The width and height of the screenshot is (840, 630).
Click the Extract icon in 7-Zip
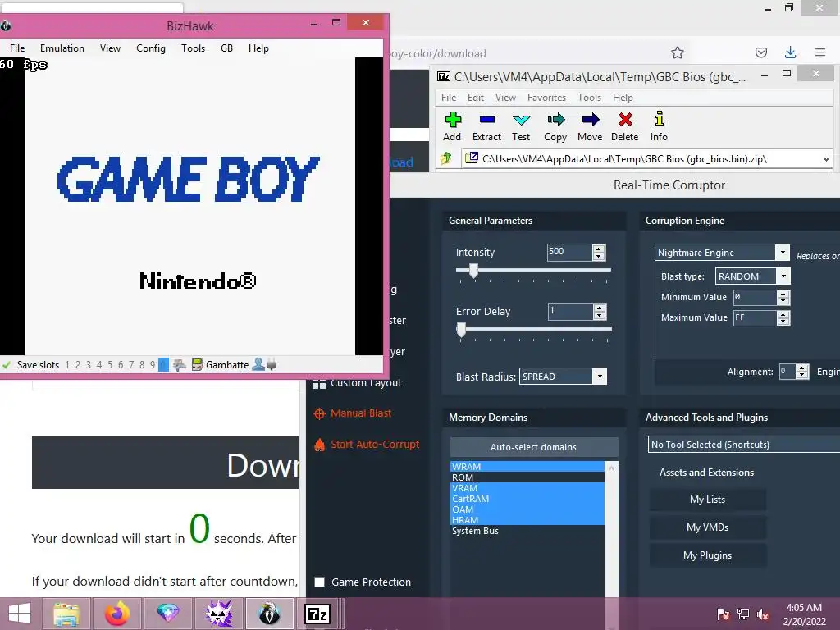487,120
